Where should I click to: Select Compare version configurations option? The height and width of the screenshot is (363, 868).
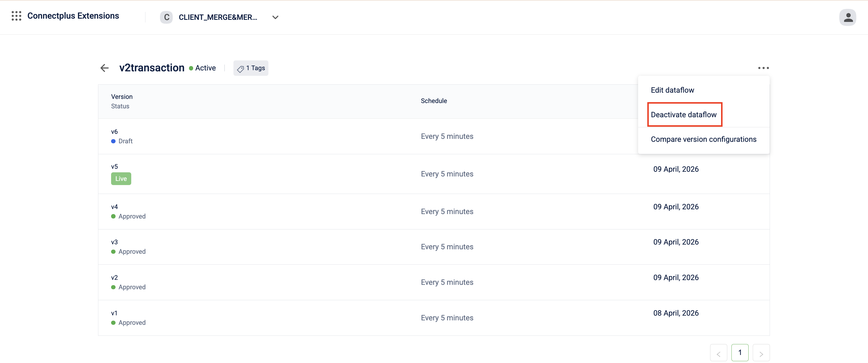tap(703, 139)
